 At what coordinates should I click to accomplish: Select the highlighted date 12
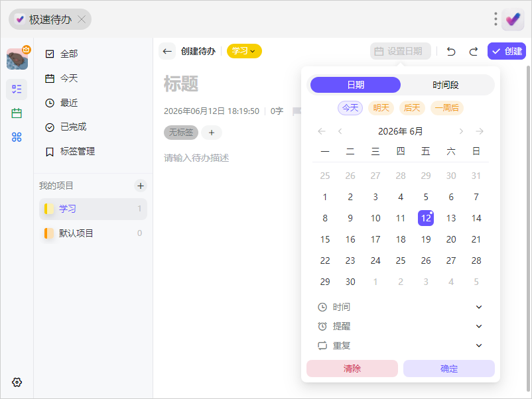point(426,218)
